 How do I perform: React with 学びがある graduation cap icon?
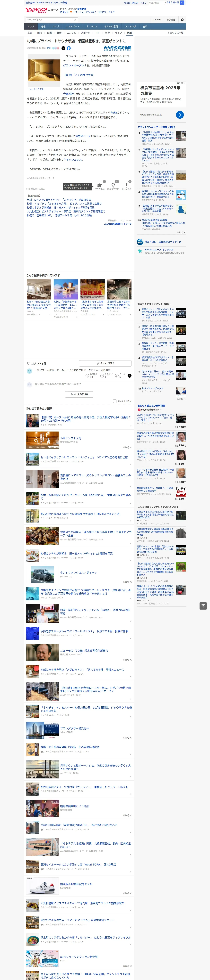click(x=99, y=185)
